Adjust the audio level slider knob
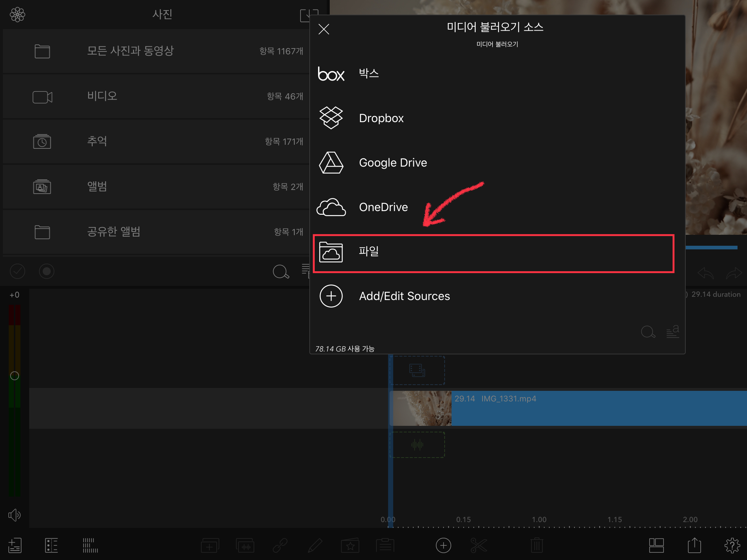 (x=15, y=376)
